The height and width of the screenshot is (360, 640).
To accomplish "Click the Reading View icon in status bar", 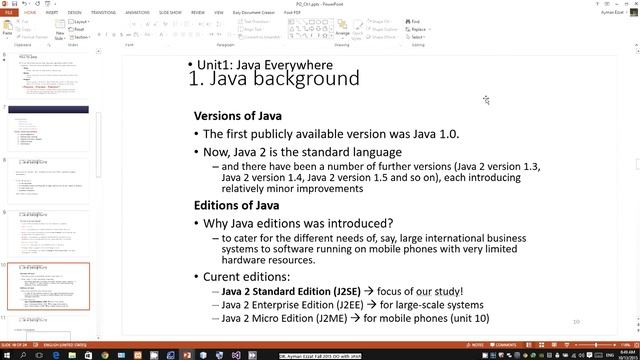I will (x=554, y=345).
